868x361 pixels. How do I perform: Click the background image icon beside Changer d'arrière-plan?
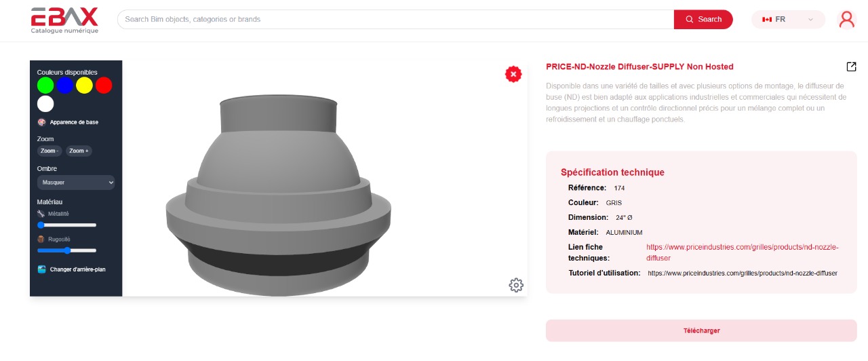point(41,269)
